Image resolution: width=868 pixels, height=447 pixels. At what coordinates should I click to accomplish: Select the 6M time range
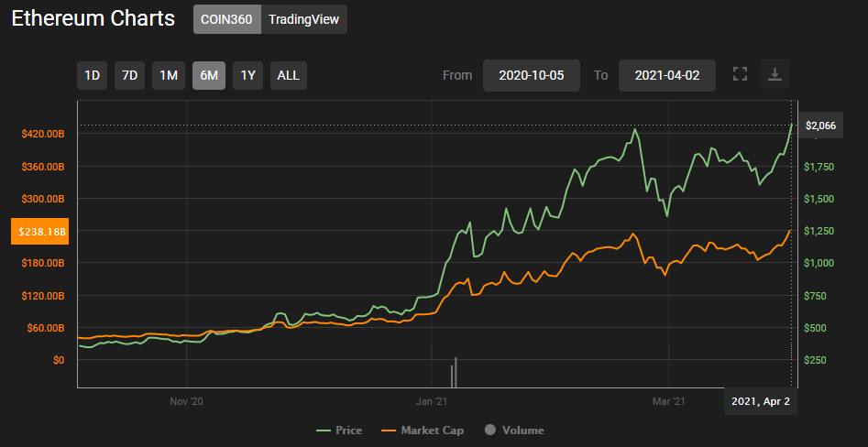[x=209, y=75]
